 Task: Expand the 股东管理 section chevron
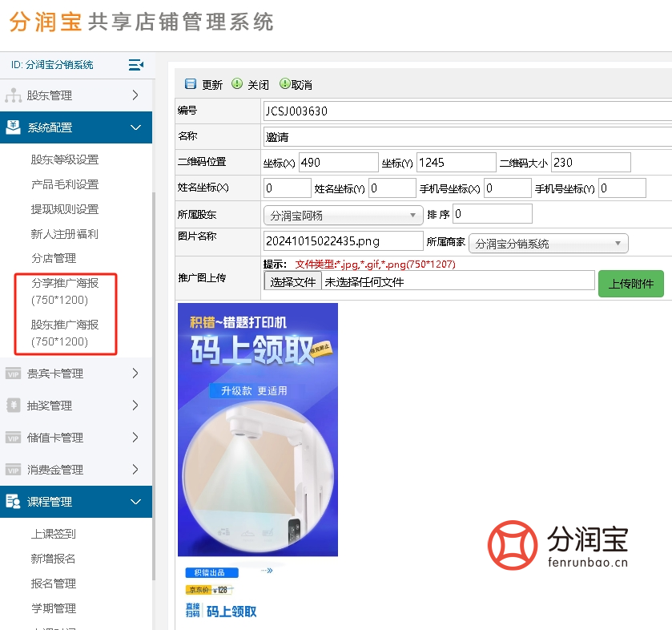tap(136, 95)
